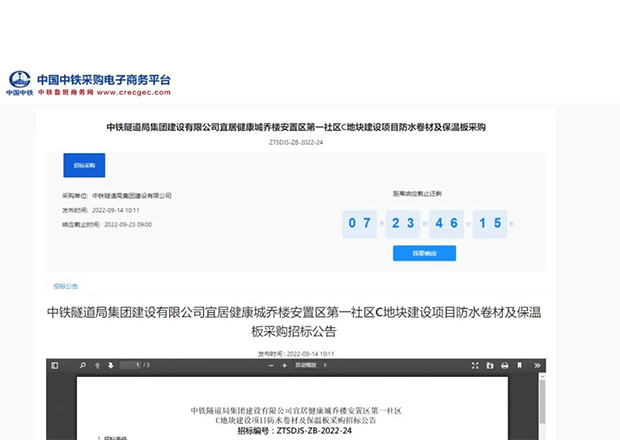Print the PDF document
This screenshot has width=620, height=440.
(505, 366)
